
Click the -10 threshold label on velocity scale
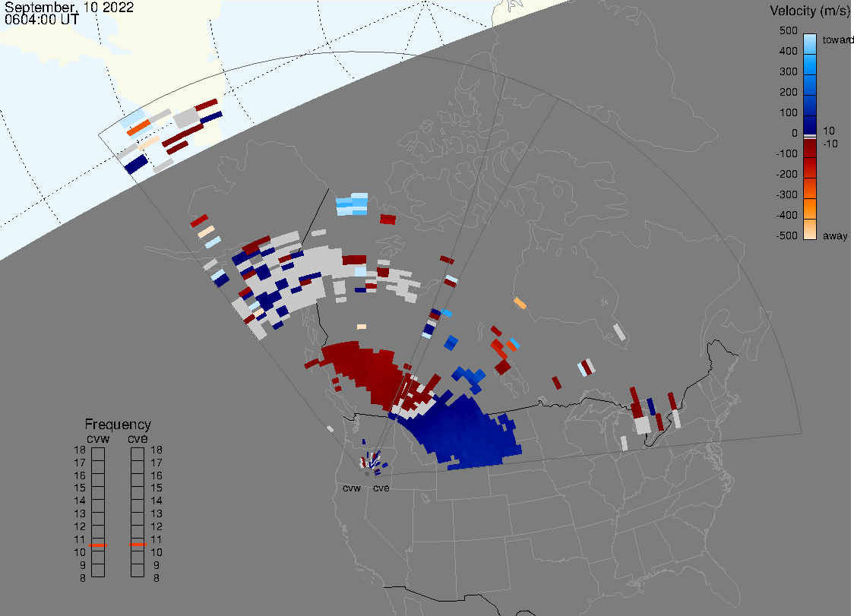[x=830, y=144]
